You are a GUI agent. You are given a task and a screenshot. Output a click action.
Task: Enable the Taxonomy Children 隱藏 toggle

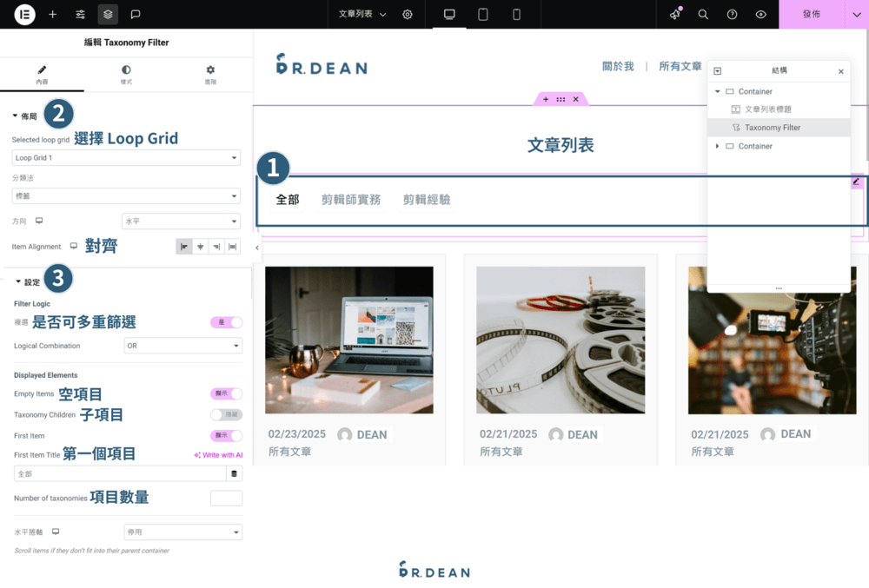click(x=224, y=415)
